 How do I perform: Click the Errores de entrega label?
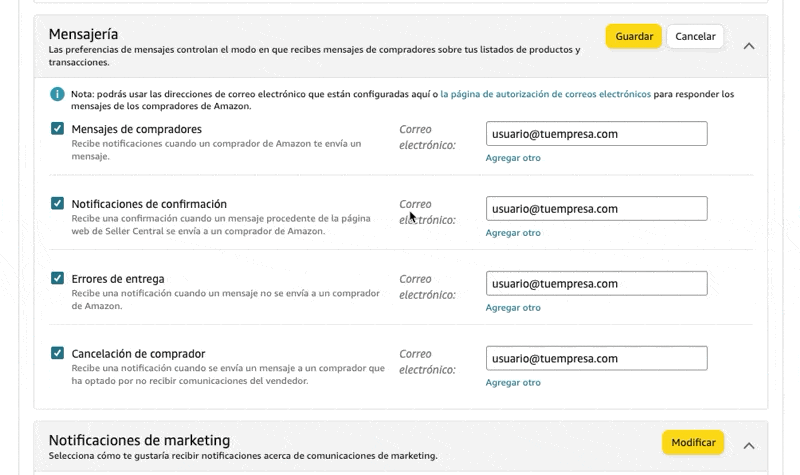118,279
